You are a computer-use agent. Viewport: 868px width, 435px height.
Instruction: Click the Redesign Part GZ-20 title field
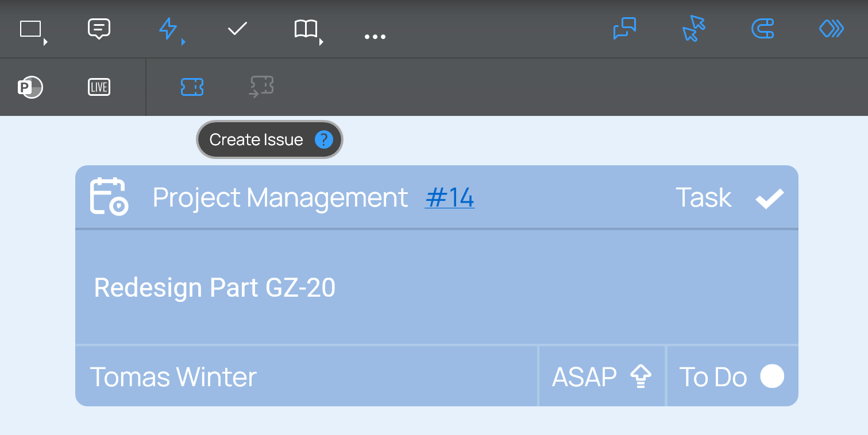pos(215,288)
